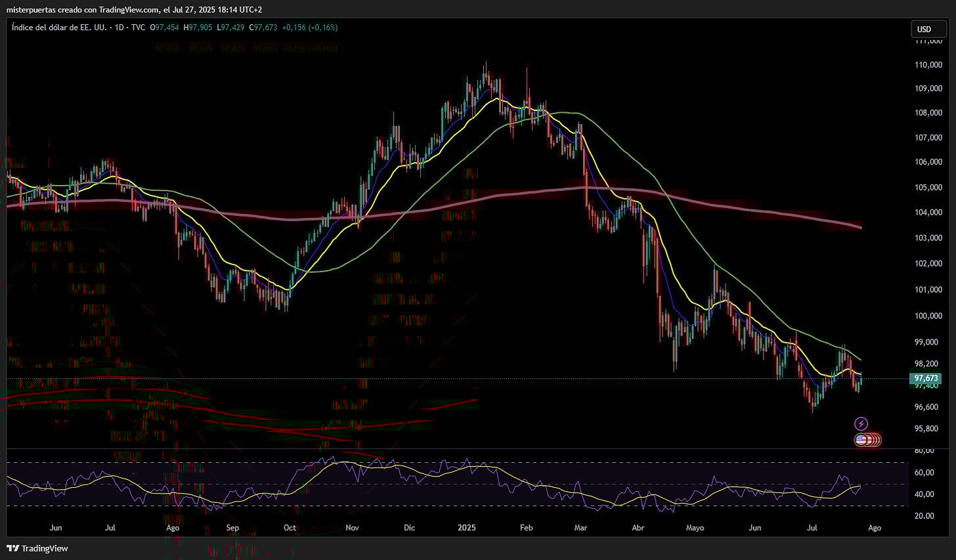The height and width of the screenshot is (560, 956).
Task: Click the 100,000 price axis label
Action: coord(929,316)
